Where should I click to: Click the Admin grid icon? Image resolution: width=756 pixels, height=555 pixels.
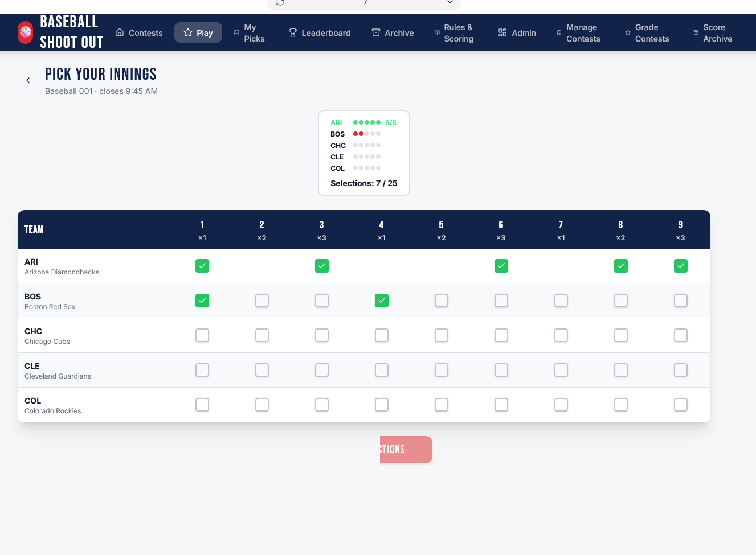tap(502, 33)
